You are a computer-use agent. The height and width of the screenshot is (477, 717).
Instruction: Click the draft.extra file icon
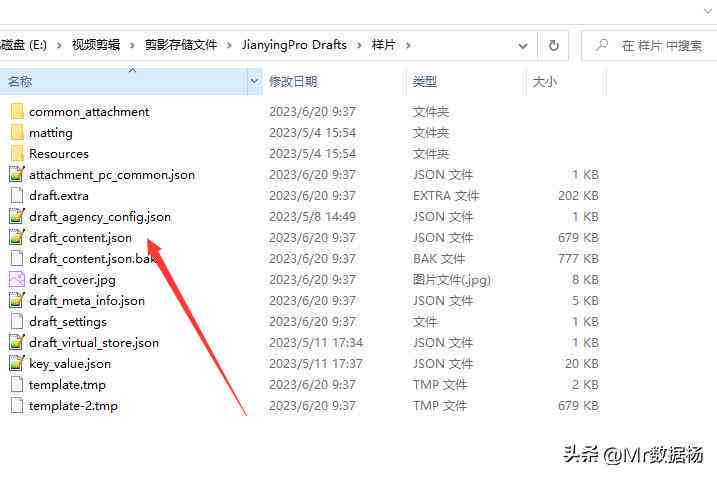pos(17,196)
